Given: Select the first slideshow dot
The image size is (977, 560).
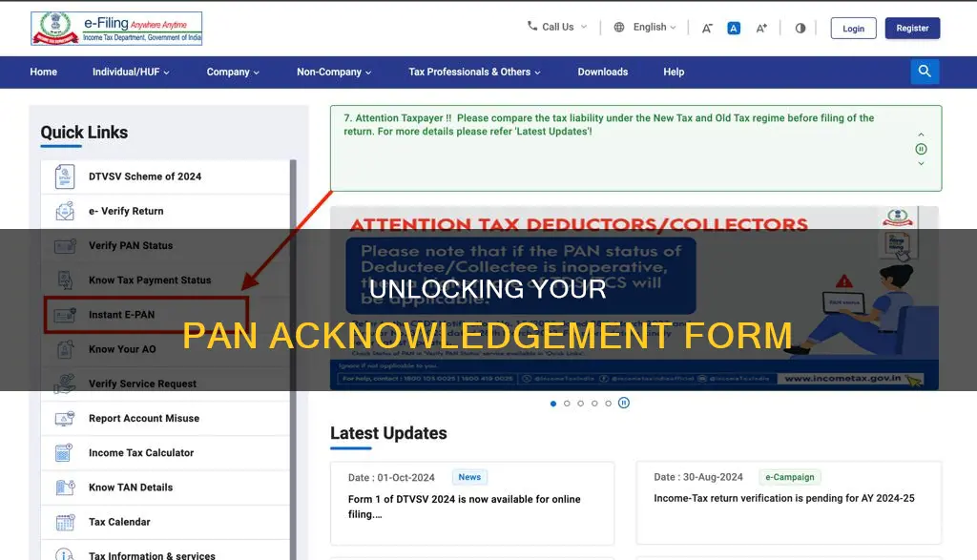Looking at the screenshot, I should [553, 404].
